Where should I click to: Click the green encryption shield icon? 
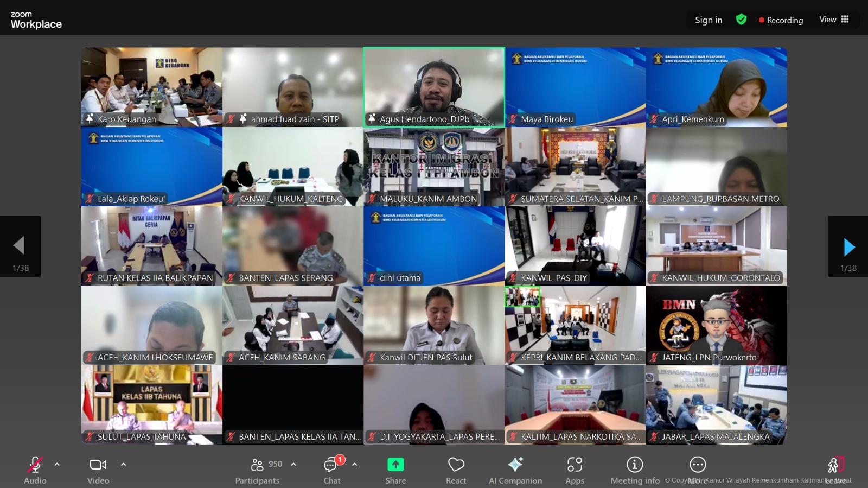pos(741,20)
